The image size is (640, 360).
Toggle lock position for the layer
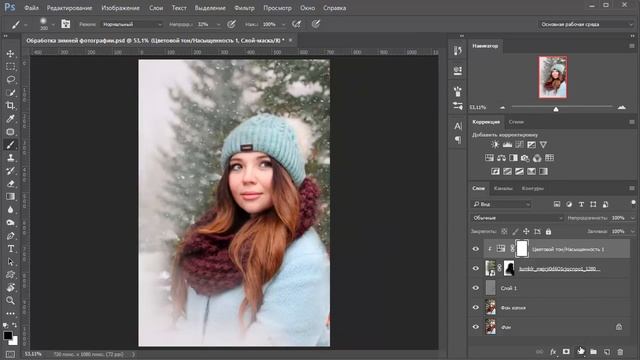coord(526,231)
